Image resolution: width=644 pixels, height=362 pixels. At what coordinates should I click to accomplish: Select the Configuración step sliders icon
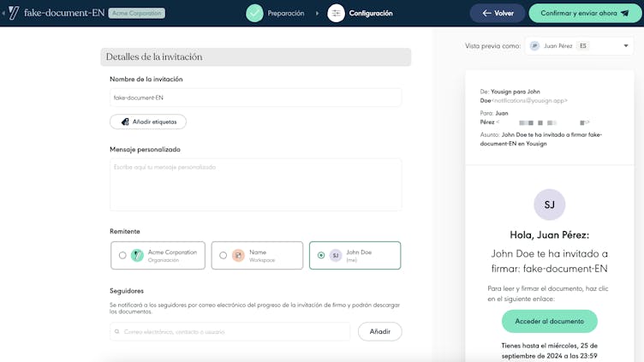click(336, 13)
